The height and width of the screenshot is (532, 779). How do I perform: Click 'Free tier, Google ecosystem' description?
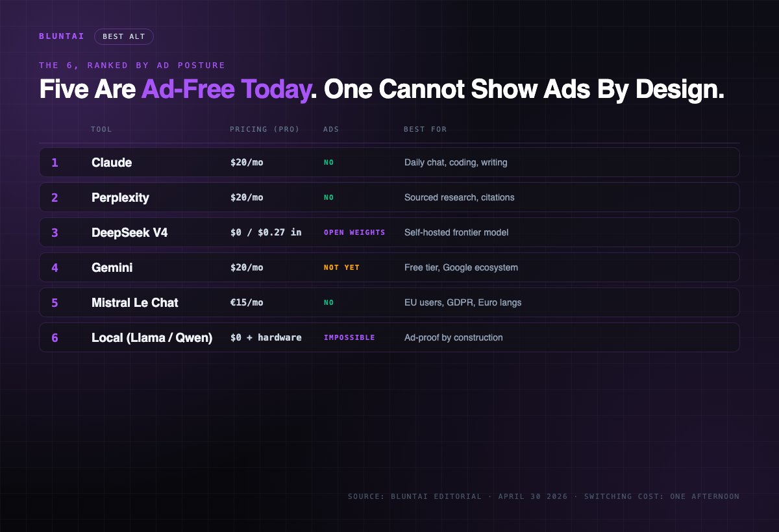tap(461, 267)
